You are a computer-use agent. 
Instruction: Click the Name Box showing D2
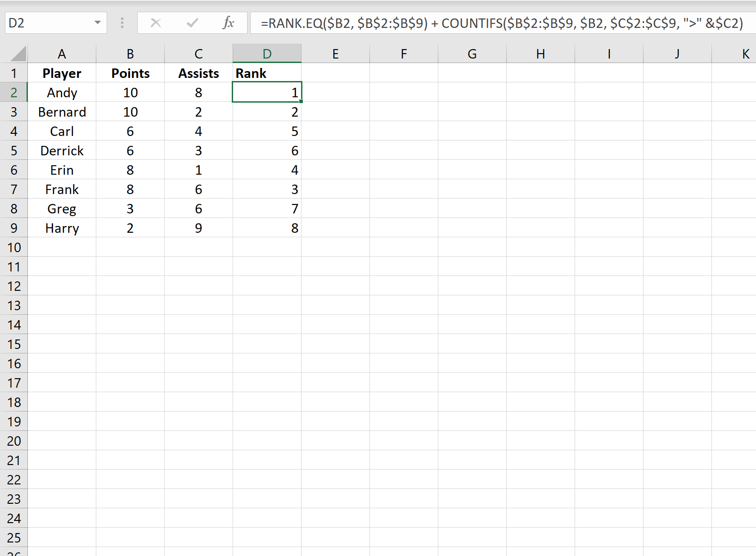click(49, 23)
